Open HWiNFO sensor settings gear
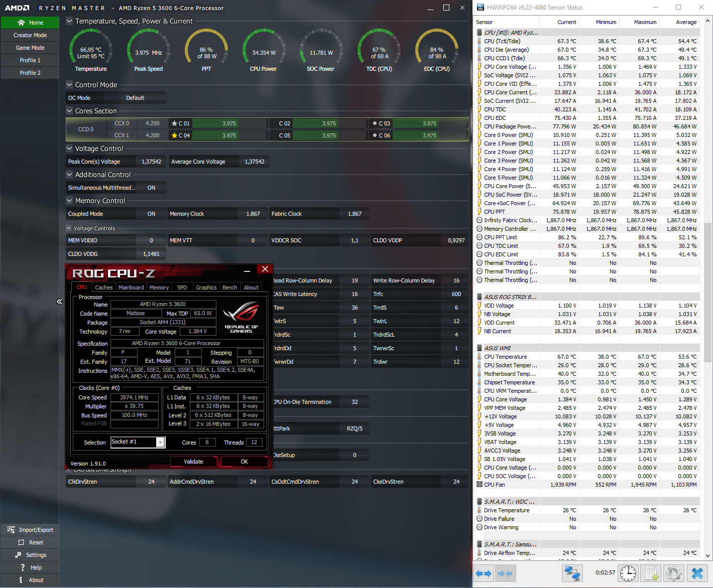Image resolution: width=713 pixels, height=588 pixels. click(674, 573)
